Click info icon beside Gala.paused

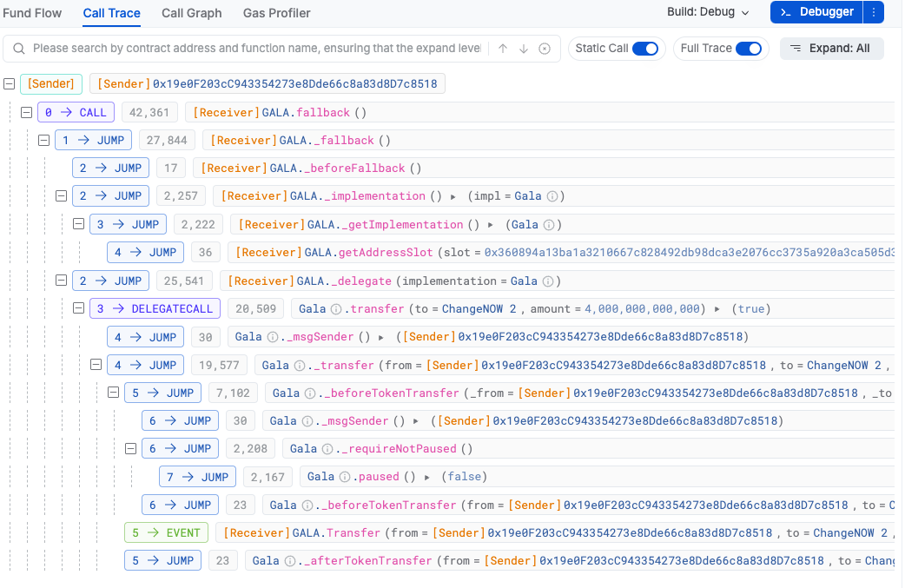click(x=345, y=477)
